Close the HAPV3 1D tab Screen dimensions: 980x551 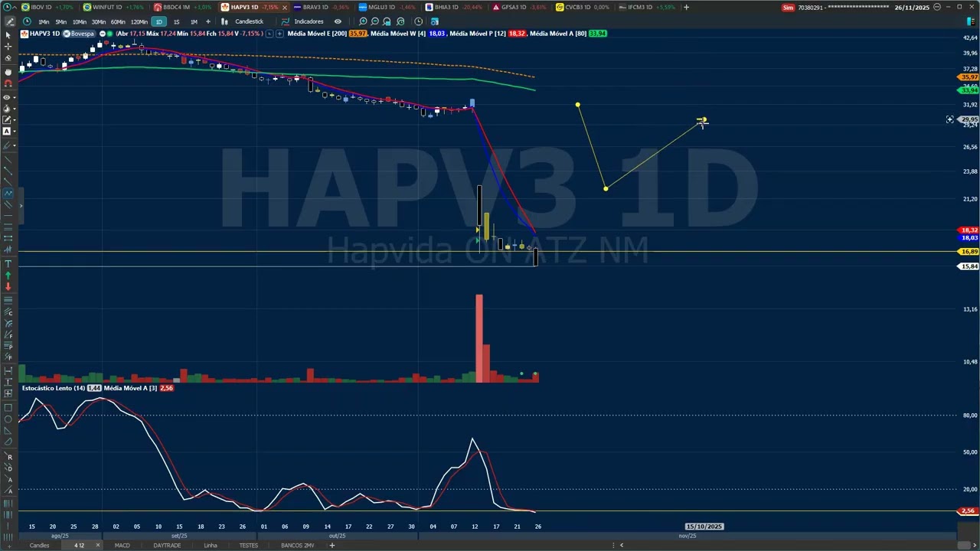pyautogui.click(x=284, y=7)
